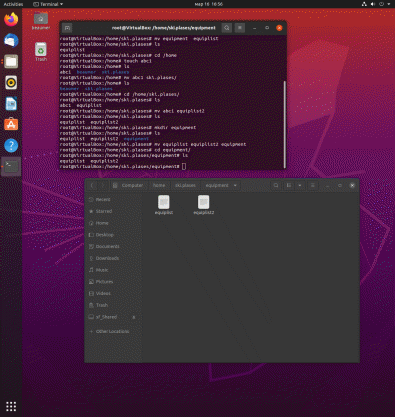395x417 pixels.
Task: Select the Terminal icon in the dock
Action: (x=11, y=166)
